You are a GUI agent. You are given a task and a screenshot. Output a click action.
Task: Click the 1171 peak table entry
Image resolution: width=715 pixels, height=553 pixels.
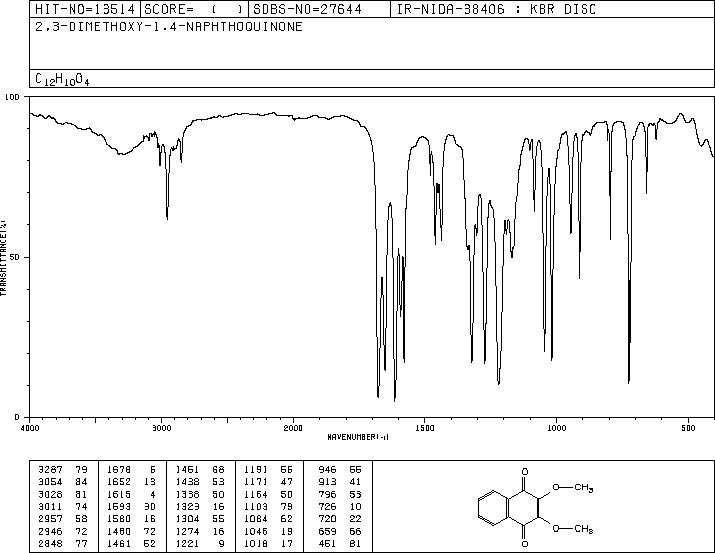[256, 482]
